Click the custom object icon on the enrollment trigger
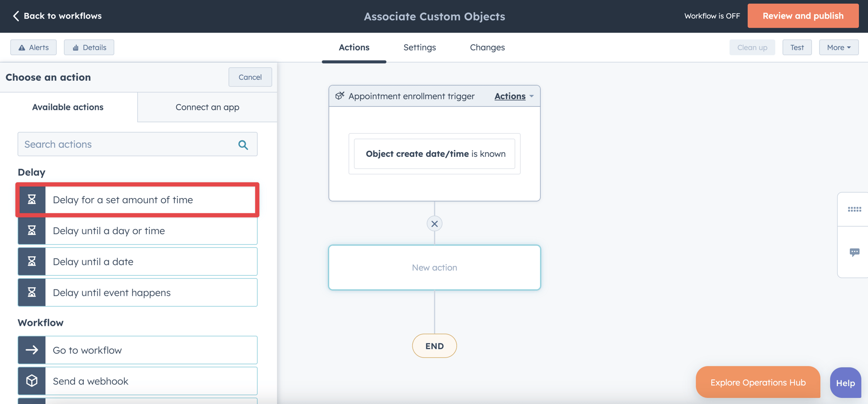This screenshot has height=404, width=868. [x=339, y=96]
